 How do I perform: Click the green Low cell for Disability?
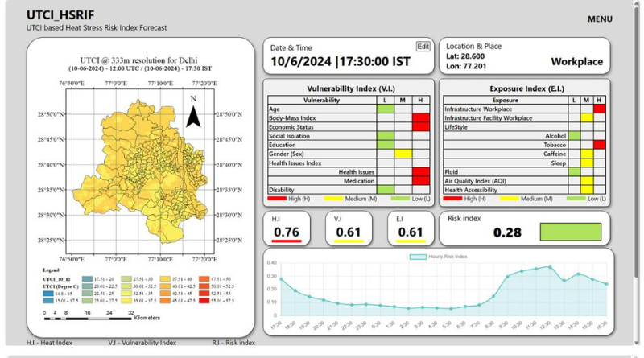[386, 190]
